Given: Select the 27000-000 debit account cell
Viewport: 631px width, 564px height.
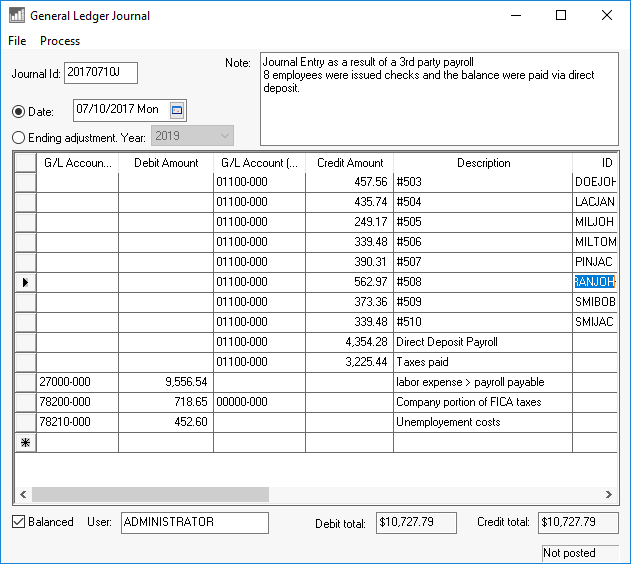Looking at the screenshot, I should (x=77, y=382).
